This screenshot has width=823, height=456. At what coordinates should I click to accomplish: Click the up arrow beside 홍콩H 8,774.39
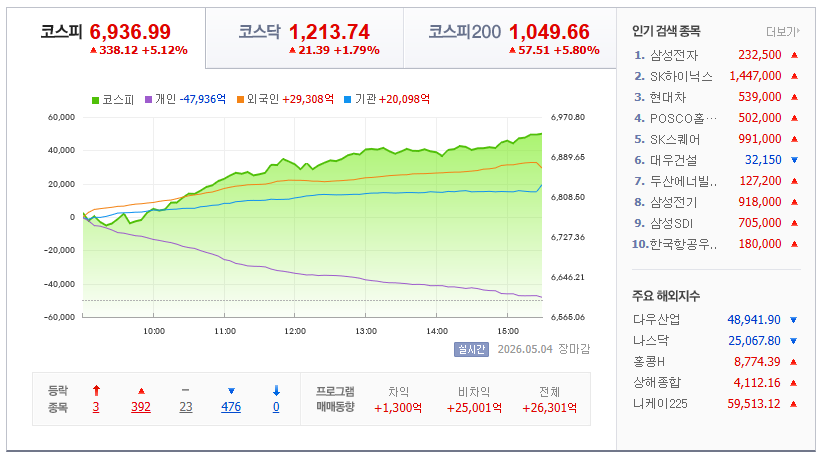tap(794, 362)
